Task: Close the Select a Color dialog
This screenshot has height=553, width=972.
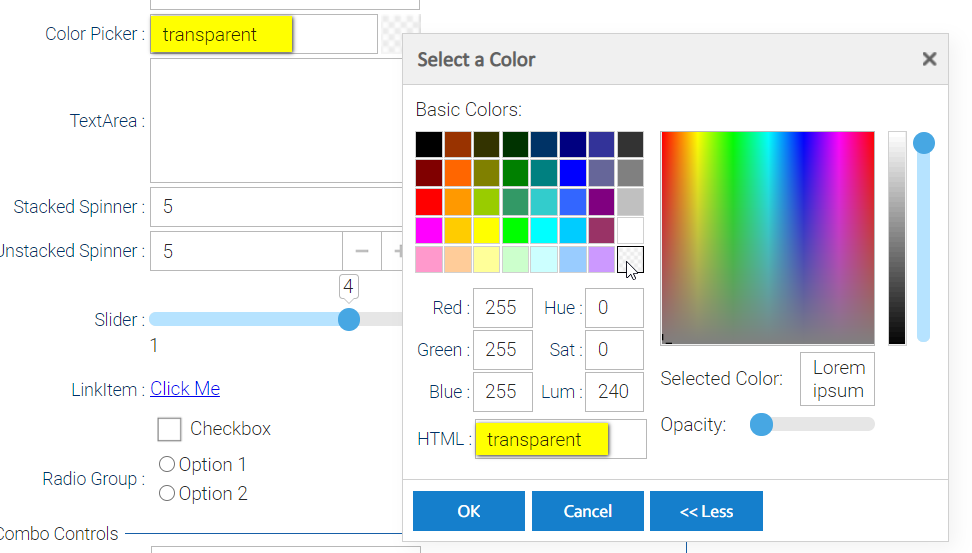Action: (x=929, y=59)
